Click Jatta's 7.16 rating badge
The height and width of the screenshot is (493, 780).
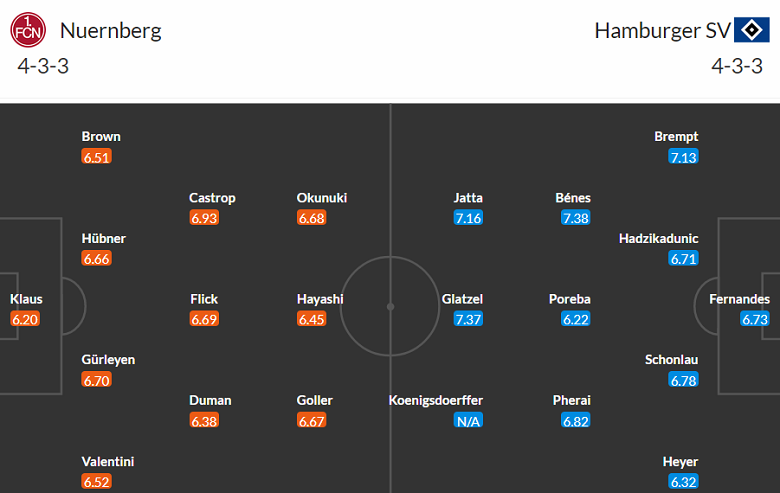click(x=468, y=217)
